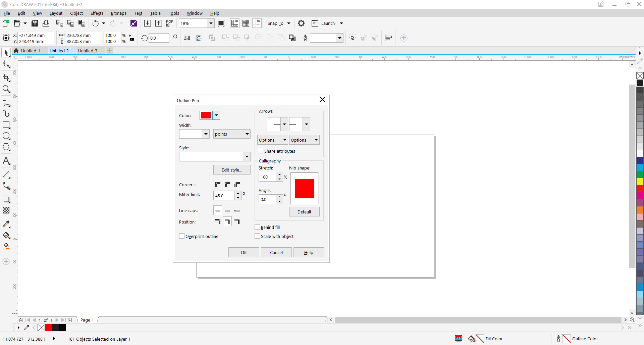Select the Parallel Dimension tool
The width and height of the screenshot is (644, 345).
(x=6, y=175)
